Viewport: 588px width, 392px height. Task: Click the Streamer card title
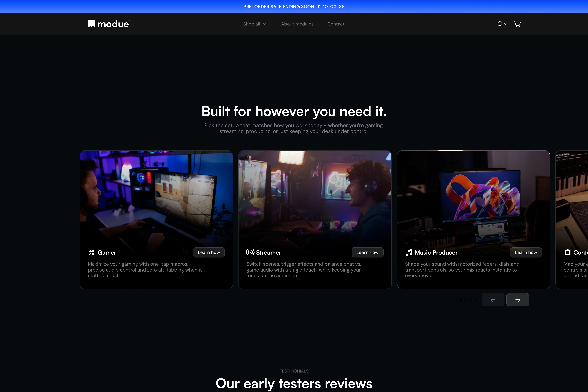[x=269, y=252]
